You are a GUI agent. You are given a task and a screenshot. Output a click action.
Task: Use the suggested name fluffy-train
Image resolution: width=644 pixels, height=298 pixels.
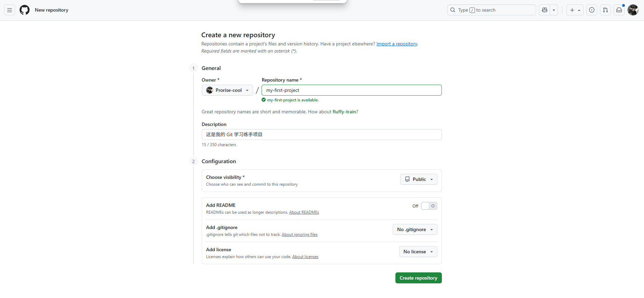click(344, 112)
